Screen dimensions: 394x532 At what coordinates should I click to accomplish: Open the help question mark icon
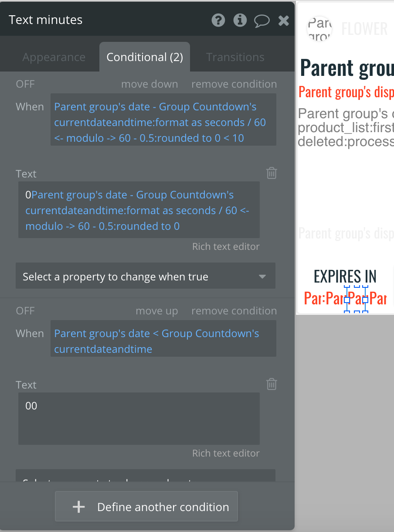pos(218,20)
